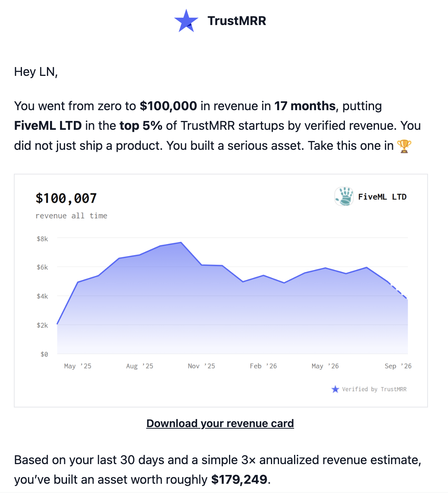
Task: Click the FiveML LTD handprint logo
Action: (x=344, y=196)
